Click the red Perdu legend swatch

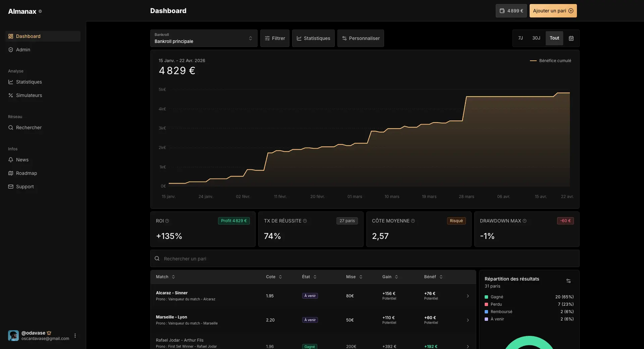coord(486,304)
